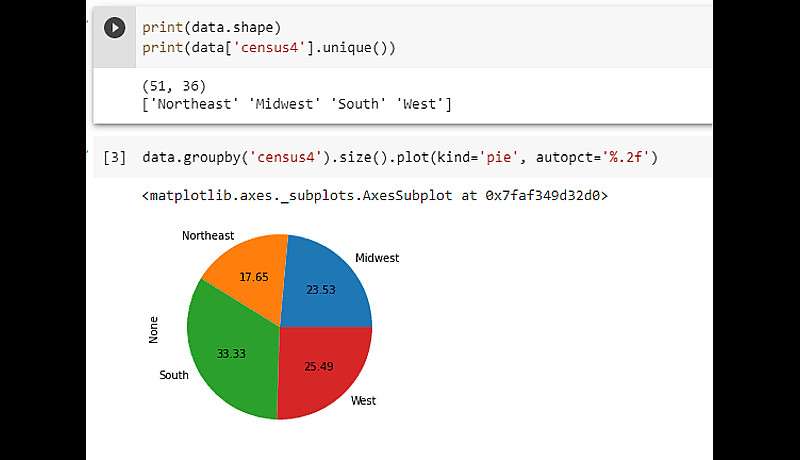
Task: Click the West label beside the chart
Action: [x=363, y=401]
